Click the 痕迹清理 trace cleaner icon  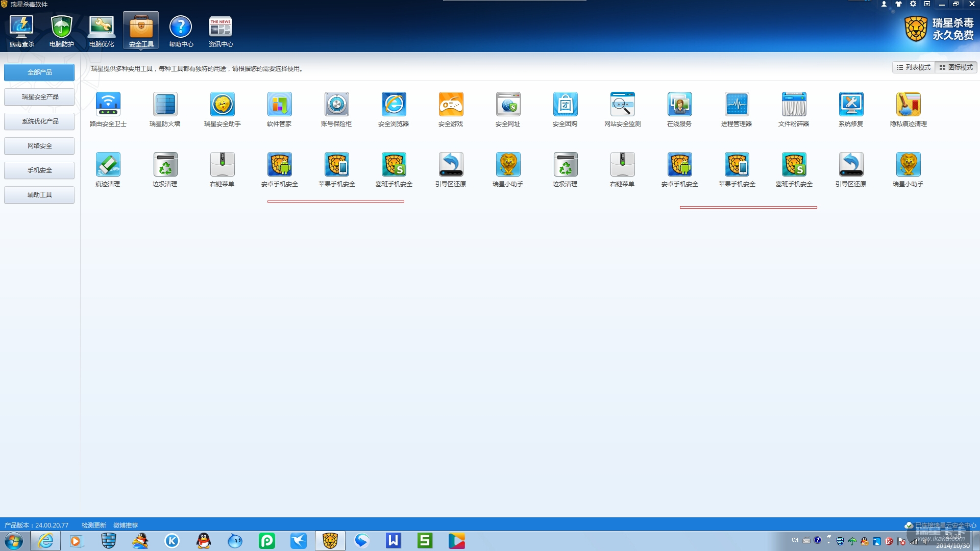click(x=108, y=165)
